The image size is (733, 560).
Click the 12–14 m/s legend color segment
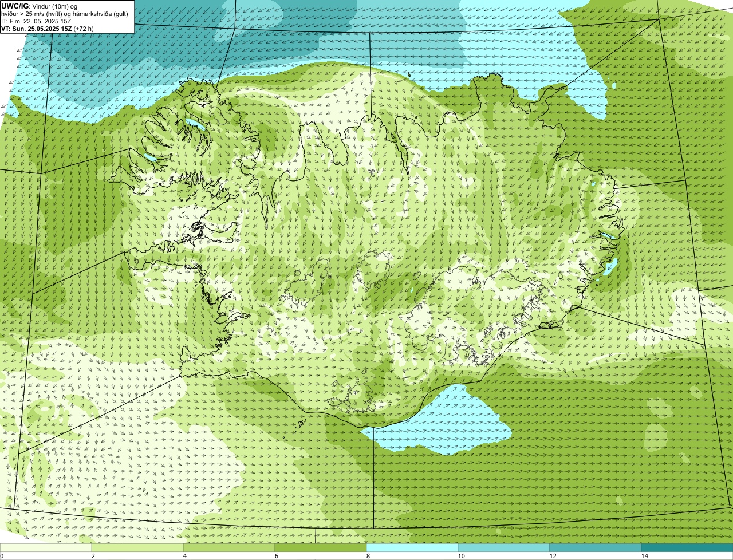[x=596, y=547]
